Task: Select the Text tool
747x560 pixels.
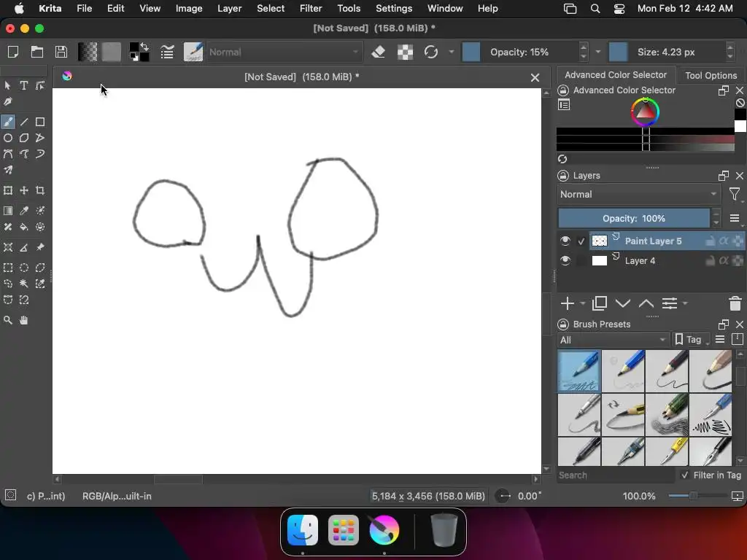Action: (x=24, y=86)
